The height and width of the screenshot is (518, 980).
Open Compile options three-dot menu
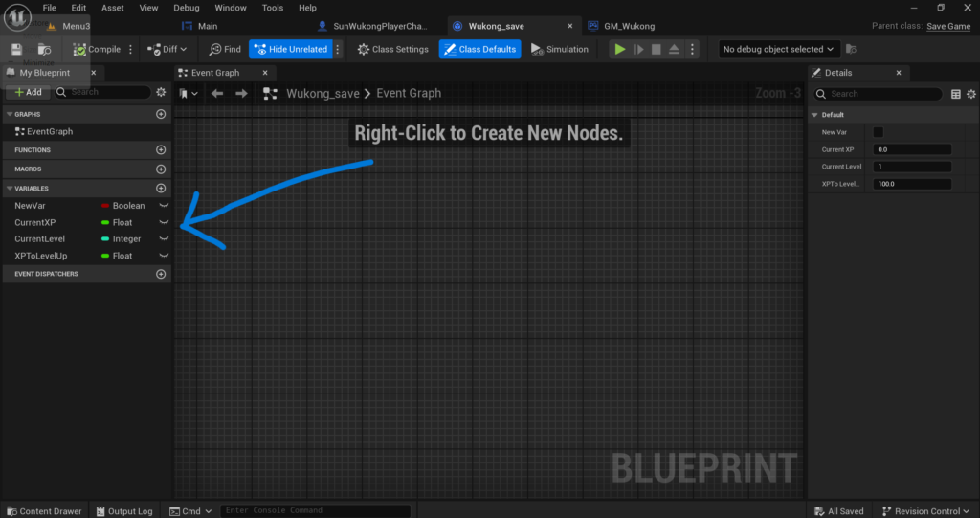130,50
